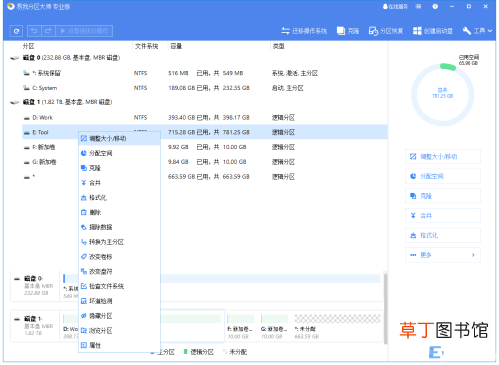The width and height of the screenshot is (499, 365).
Task: Open 在线服务 in the title bar
Action: pos(395,6)
